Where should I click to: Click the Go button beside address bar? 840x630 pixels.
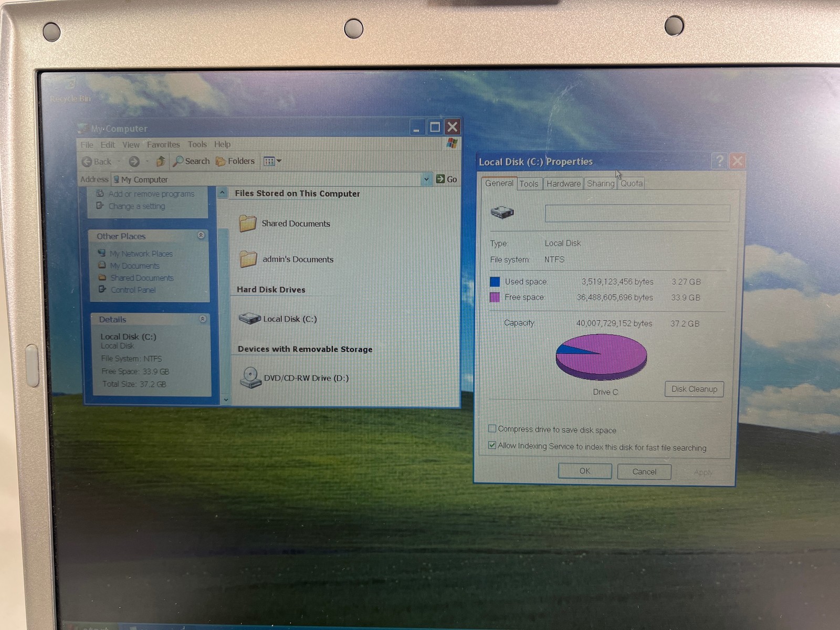coord(446,179)
